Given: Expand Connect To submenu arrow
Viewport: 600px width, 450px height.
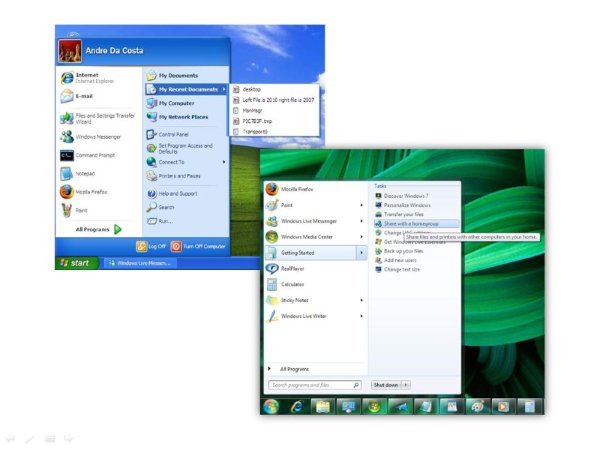Looking at the screenshot, I should [224, 162].
